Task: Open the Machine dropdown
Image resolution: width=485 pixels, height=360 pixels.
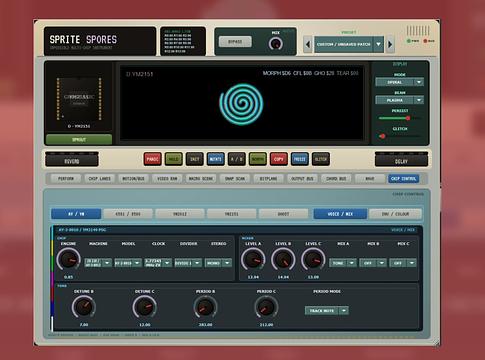Action: click(x=98, y=263)
